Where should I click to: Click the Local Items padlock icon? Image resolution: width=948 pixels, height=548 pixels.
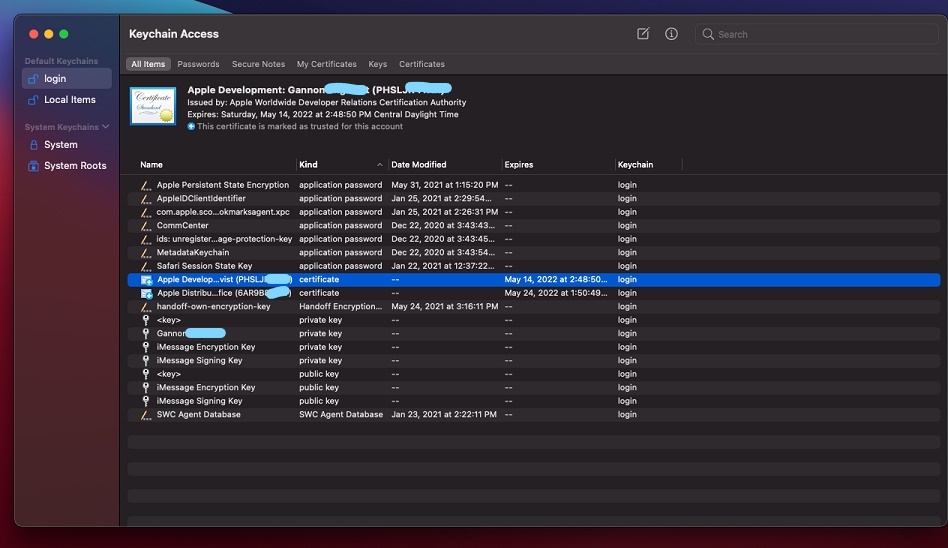33,100
